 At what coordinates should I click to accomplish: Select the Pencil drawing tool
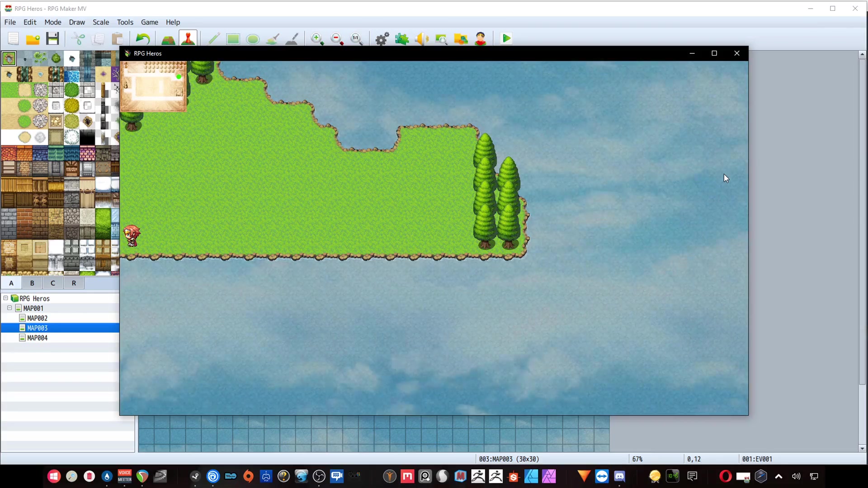click(213, 39)
